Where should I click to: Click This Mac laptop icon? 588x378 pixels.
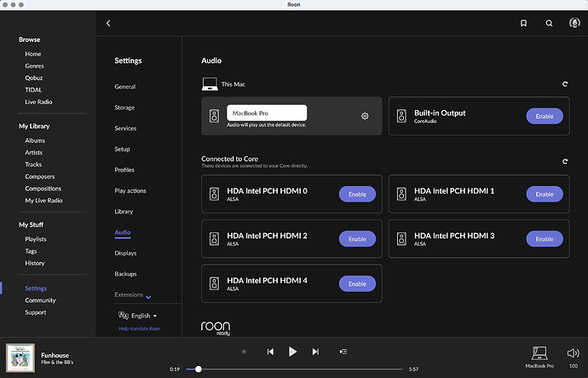(210, 84)
